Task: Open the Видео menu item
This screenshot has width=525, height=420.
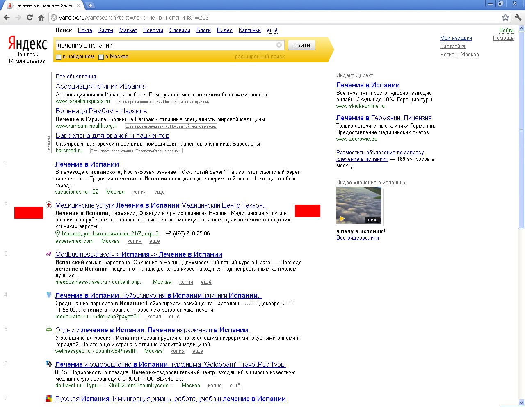Action: 225,30
